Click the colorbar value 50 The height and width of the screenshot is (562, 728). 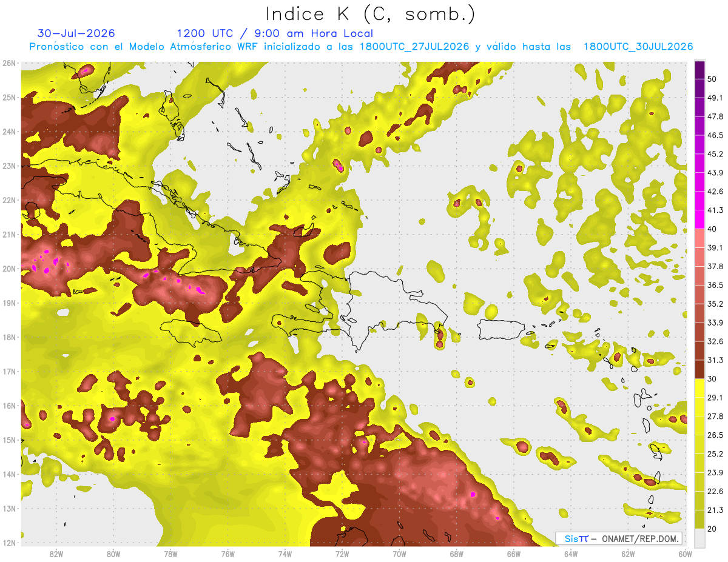(713, 79)
